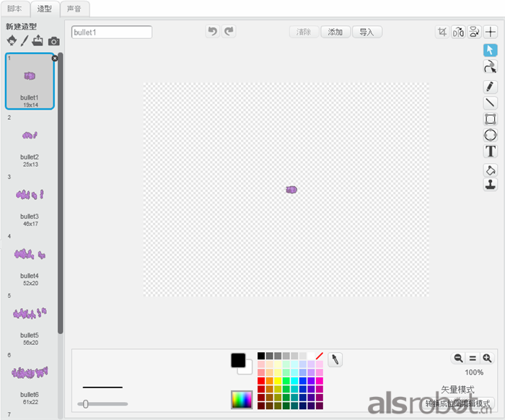Viewport: 505px width, 420px height.
Task: Pick the bright yellow palette swatch
Action: tap(278, 381)
